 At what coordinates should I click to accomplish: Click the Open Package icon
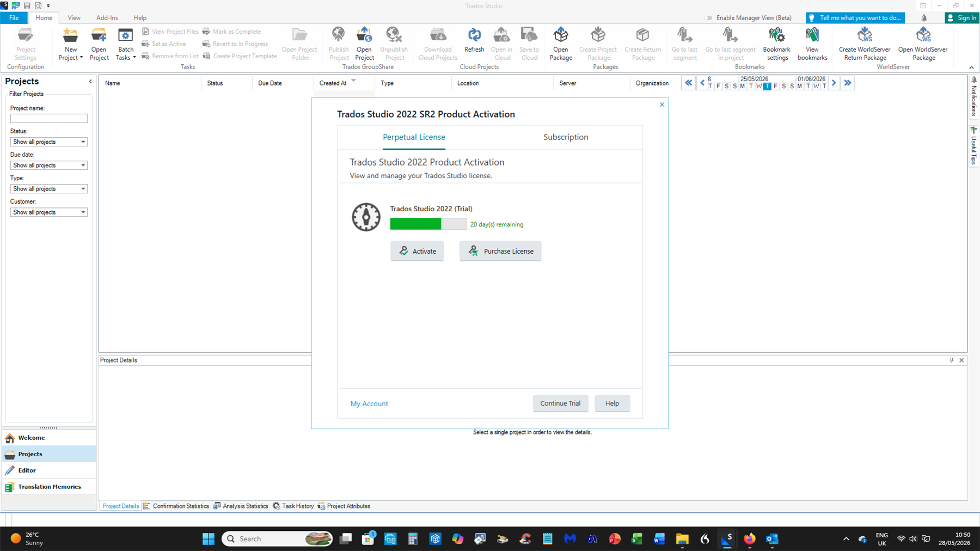pos(561,44)
